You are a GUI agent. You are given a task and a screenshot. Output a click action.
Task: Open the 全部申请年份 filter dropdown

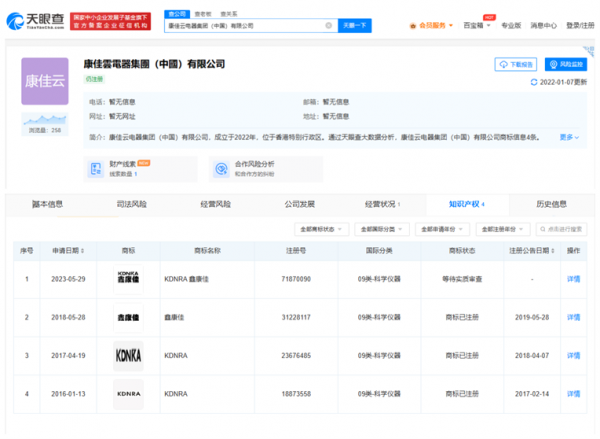pyautogui.click(x=442, y=229)
